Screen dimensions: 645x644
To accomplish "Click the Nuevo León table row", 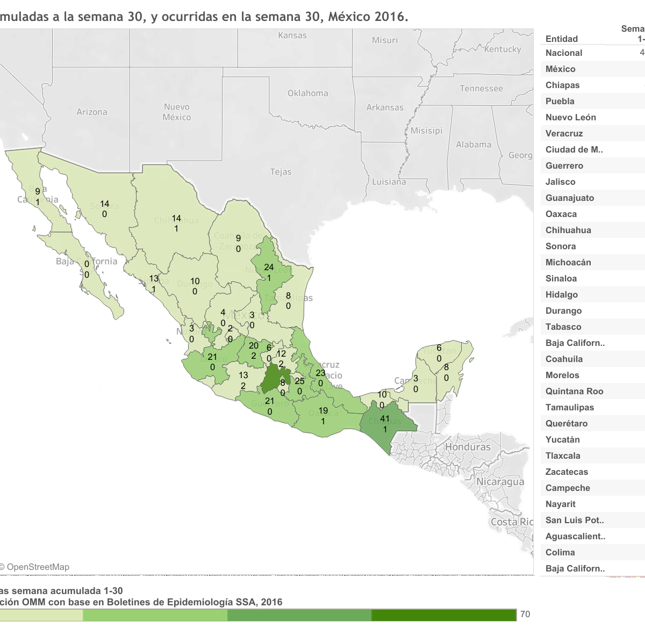I will [x=571, y=117].
